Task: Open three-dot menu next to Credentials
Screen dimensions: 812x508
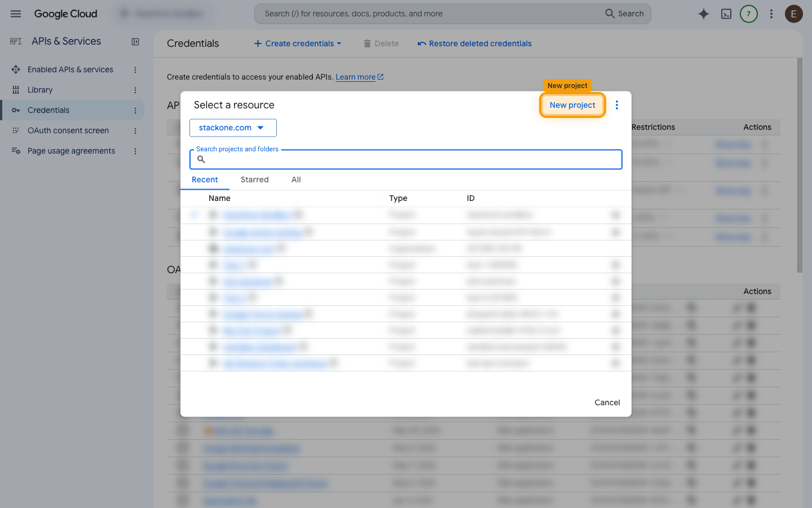Action: [135, 110]
